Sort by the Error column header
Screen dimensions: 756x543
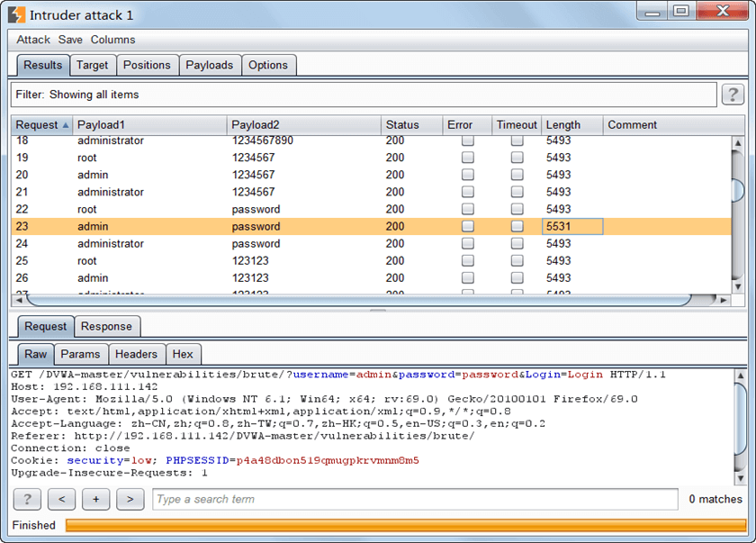tap(467, 125)
